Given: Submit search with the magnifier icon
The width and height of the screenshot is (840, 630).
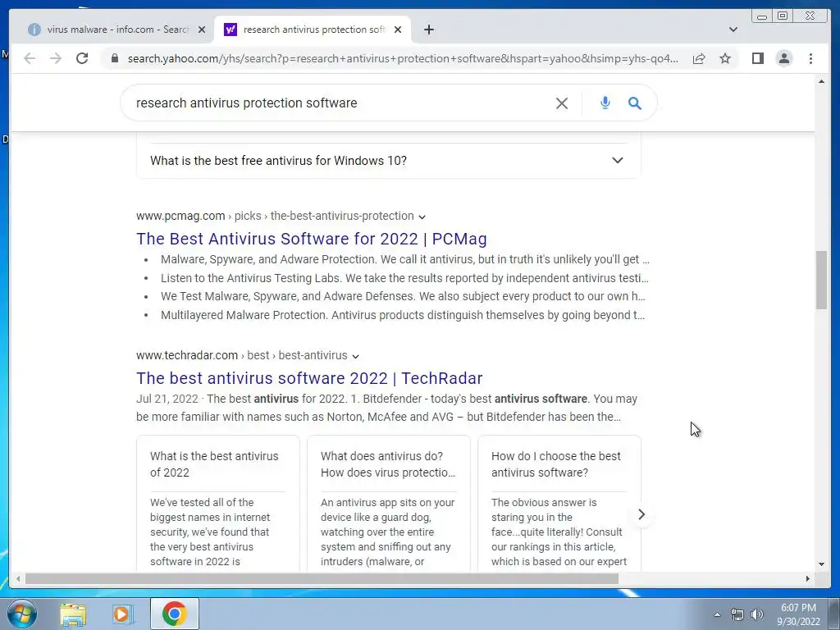Looking at the screenshot, I should [x=635, y=103].
